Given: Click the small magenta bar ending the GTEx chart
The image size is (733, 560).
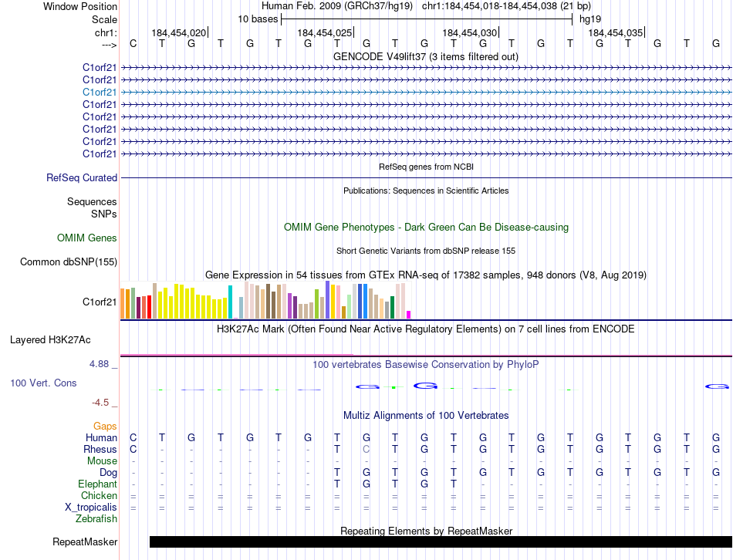Looking at the screenshot, I should (408, 314).
